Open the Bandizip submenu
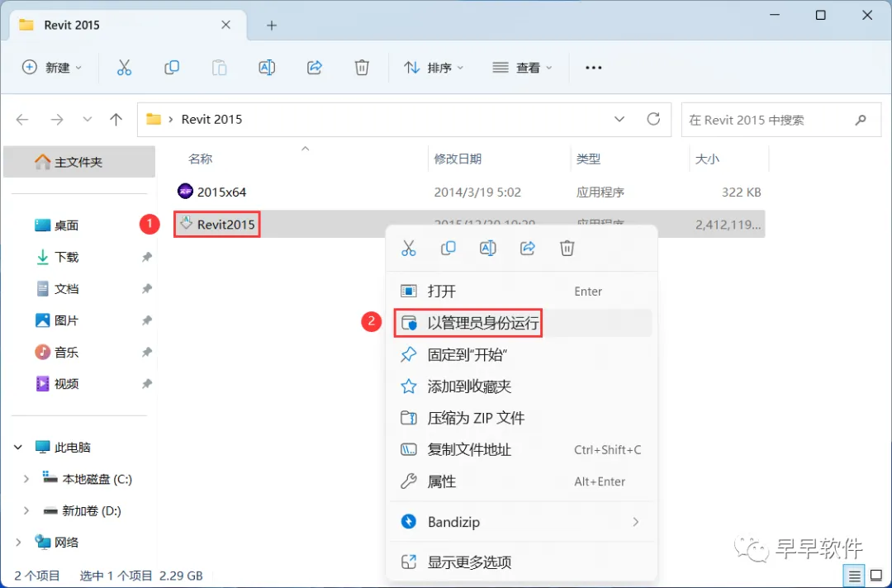 (522, 522)
